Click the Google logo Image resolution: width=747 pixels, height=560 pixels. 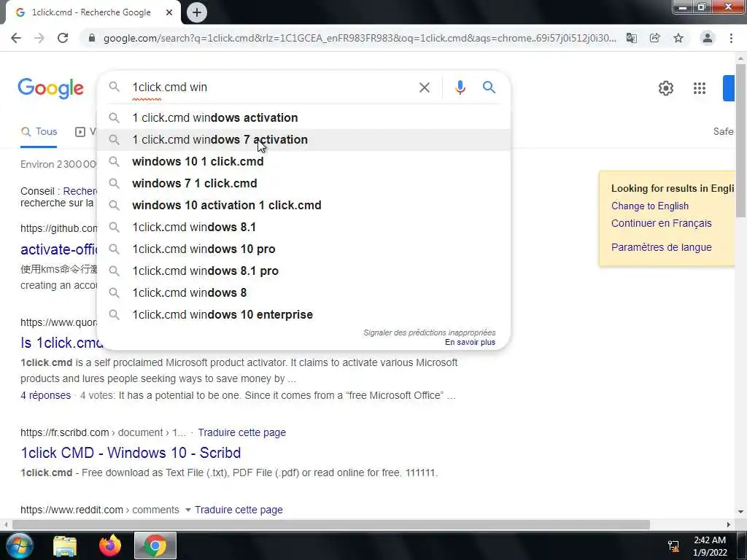[x=51, y=88]
